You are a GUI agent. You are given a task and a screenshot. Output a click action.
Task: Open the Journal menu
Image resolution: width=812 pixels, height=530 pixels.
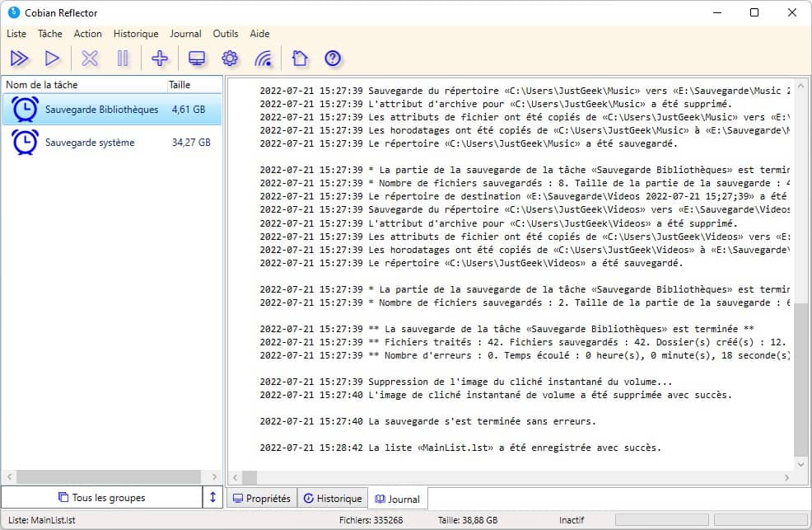coord(185,34)
